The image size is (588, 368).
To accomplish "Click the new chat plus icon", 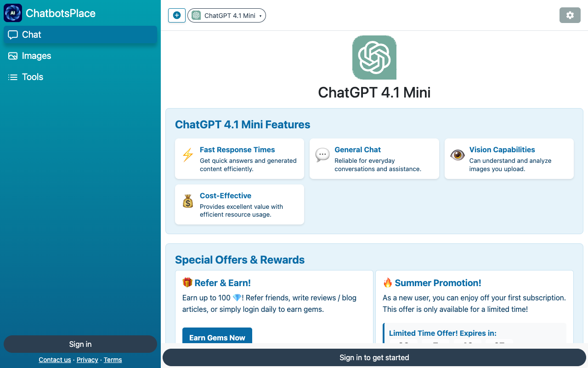I will [x=177, y=15].
